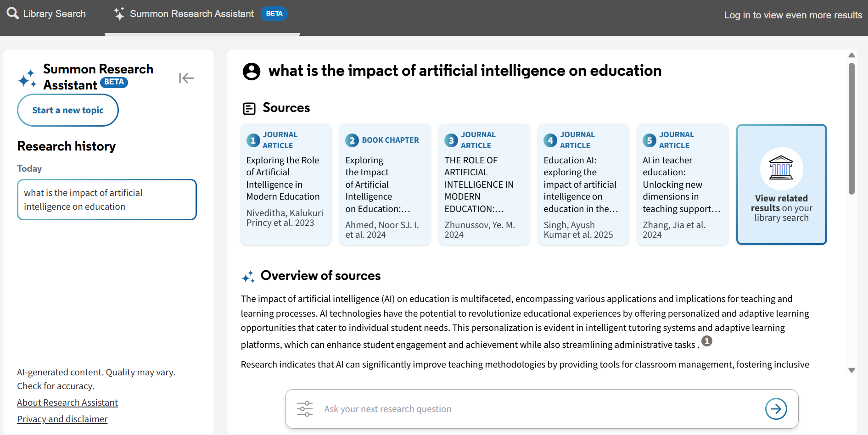The height and width of the screenshot is (435, 868).
Task: Collapse the Research Assistant sidebar panel
Action: pyautogui.click(x=186, y=78)
